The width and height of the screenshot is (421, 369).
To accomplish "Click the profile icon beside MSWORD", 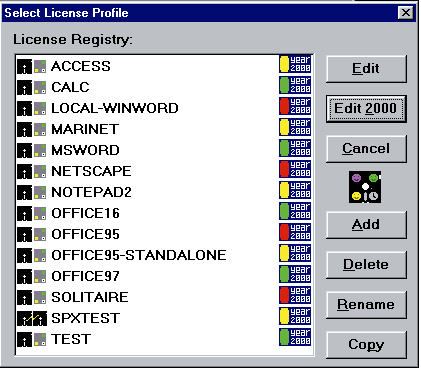I will (32, 150).
